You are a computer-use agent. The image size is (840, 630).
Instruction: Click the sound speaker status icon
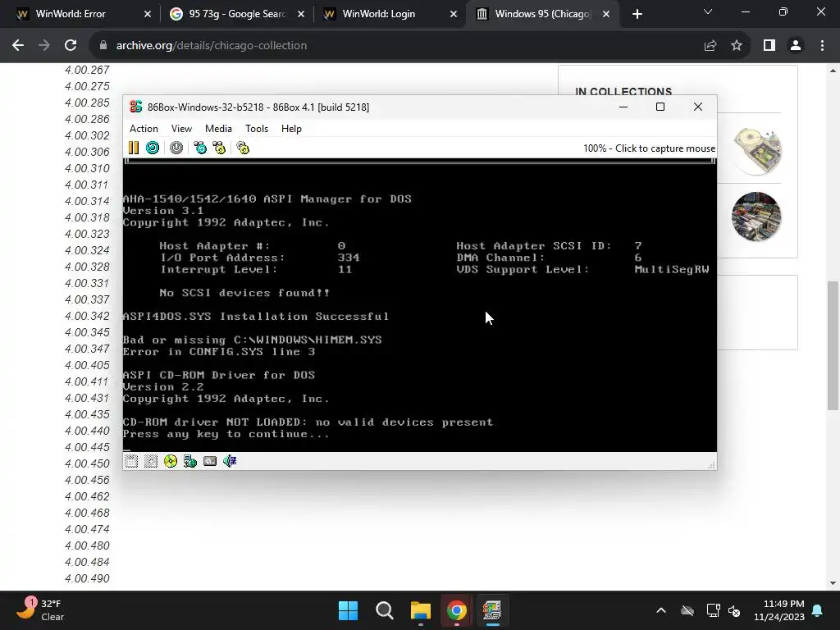pyautogui.click(x=230, y=461)
